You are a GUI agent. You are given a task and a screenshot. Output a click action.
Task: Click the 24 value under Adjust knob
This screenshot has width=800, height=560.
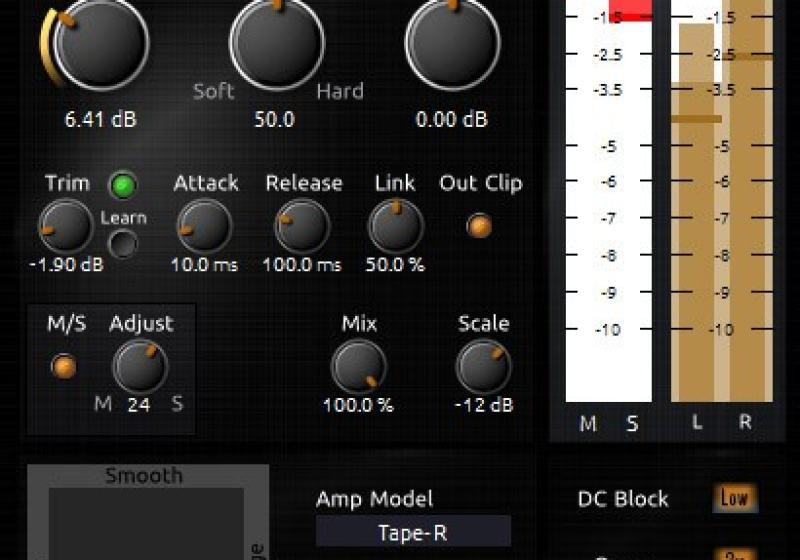coord(139,405)
